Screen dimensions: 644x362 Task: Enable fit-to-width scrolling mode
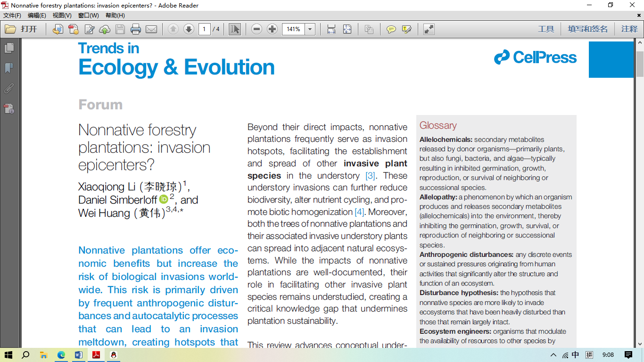point(331,29)
